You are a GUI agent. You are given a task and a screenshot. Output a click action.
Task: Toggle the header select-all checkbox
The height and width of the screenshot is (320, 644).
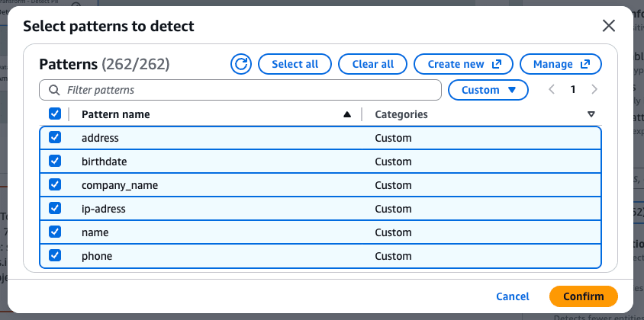(55, 114)
